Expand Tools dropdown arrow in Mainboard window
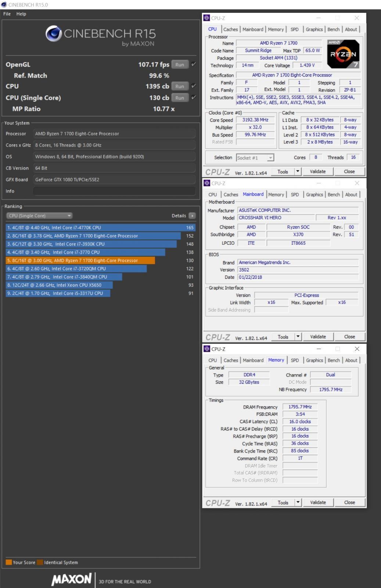This screenshot has height=588, width=381. pyautogui.click(x=298, y=337)
